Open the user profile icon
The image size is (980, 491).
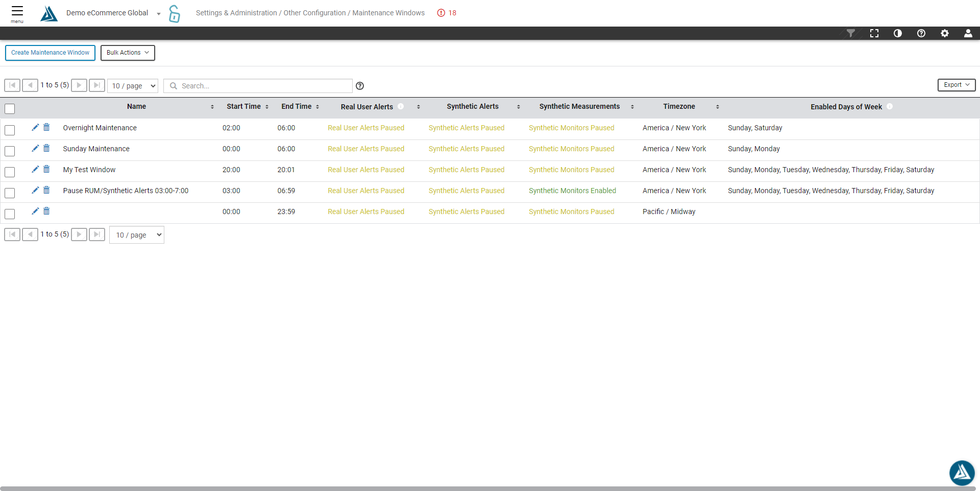click(967, 33)
